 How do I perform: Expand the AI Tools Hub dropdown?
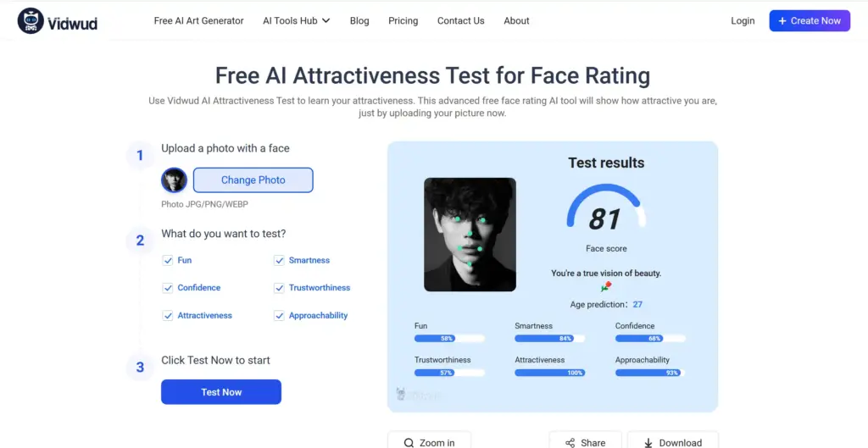pyautogui.click(x=296, y=20)
